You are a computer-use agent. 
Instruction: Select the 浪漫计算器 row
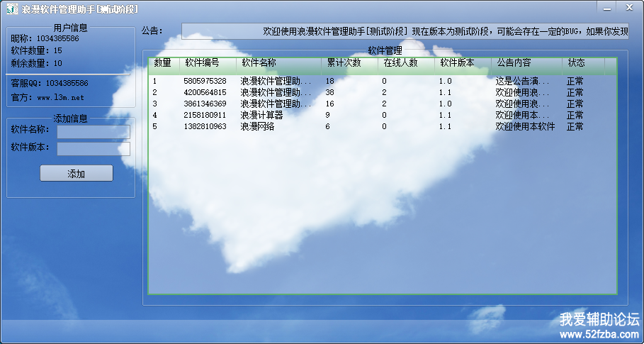coord(261,116)
